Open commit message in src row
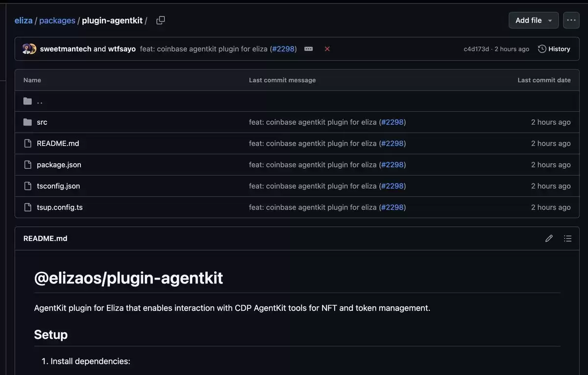Image resolution: width=588 pixels, height=375 pixels. point(313,122)
